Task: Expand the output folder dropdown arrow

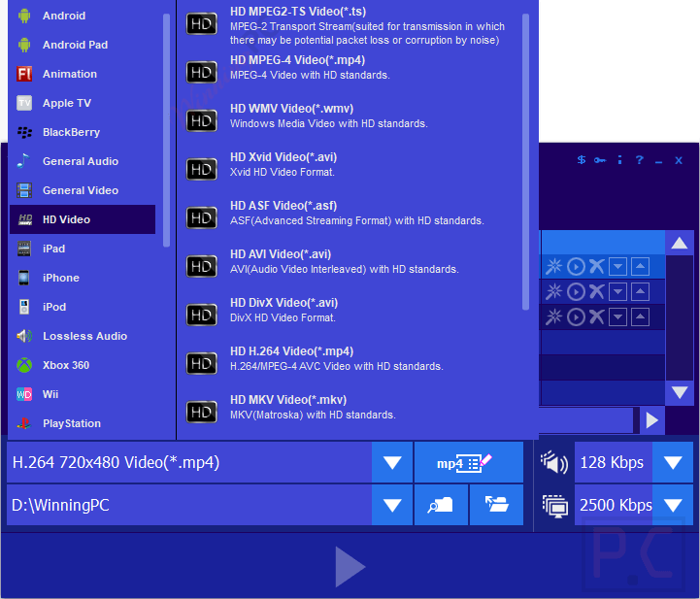Action: 392,505
